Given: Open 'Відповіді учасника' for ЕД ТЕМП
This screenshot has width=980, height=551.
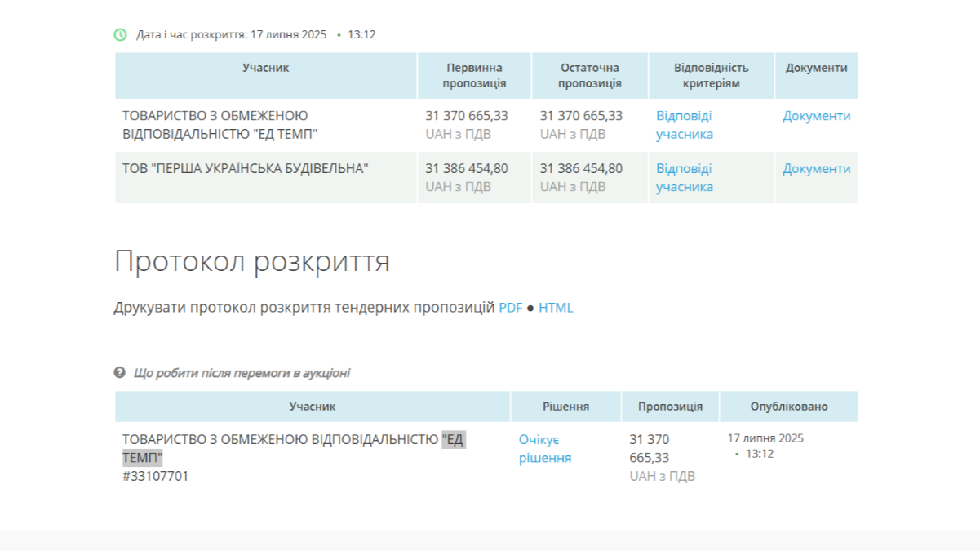Looking at the screenshot, I should click(x=685, y=125).
